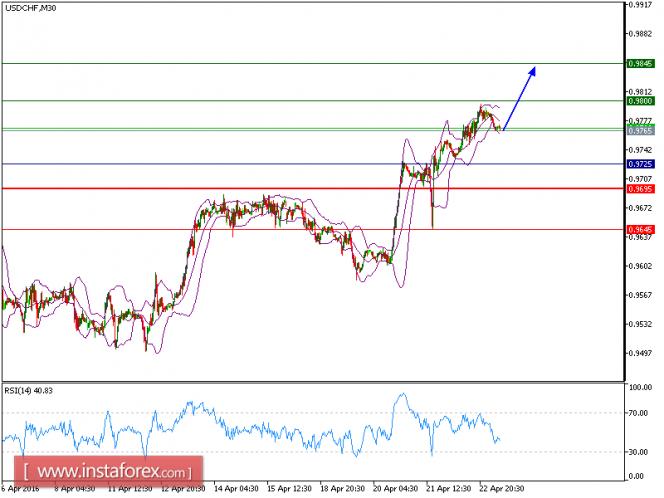
Task: Select the 0.9567 price axis value
Action: pos(640,295)
